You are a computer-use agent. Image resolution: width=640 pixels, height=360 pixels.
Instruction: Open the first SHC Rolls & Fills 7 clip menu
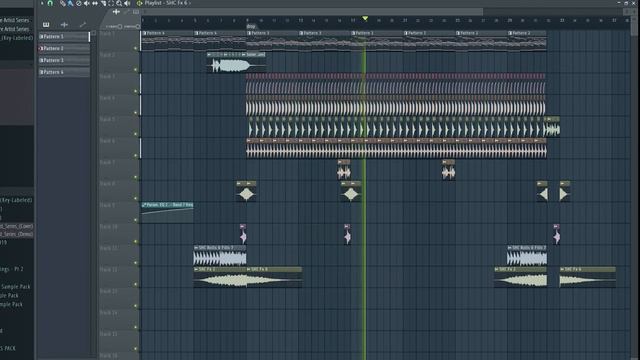pyautogui.click(x=196, y=248)
